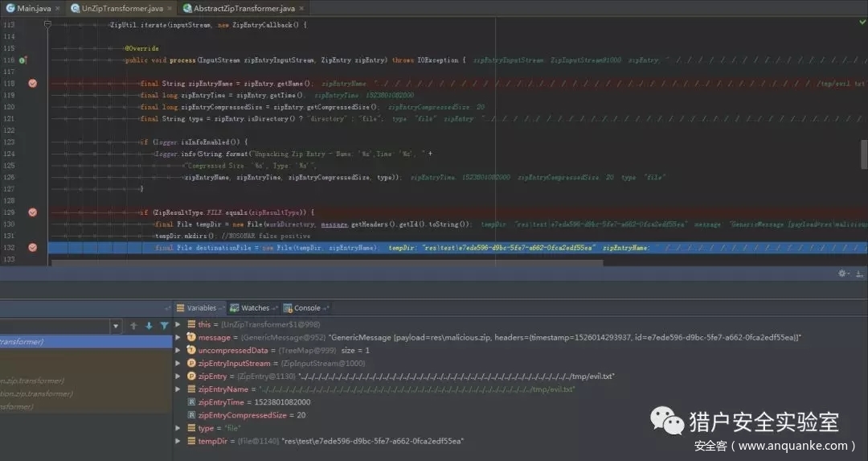This screenshot has height=461, width=868.
Task: Click the next frame down arrow
Action: pos(149,326)
